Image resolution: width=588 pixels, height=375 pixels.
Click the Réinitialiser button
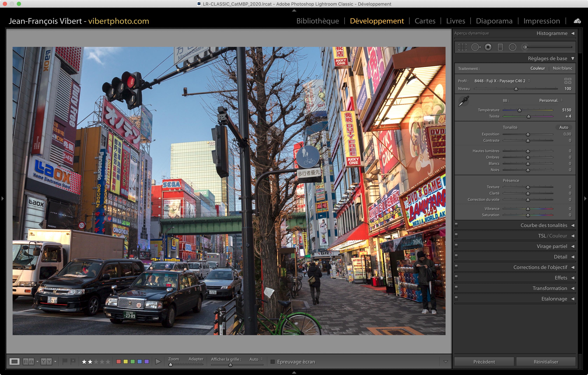click(x=546, y=362)
